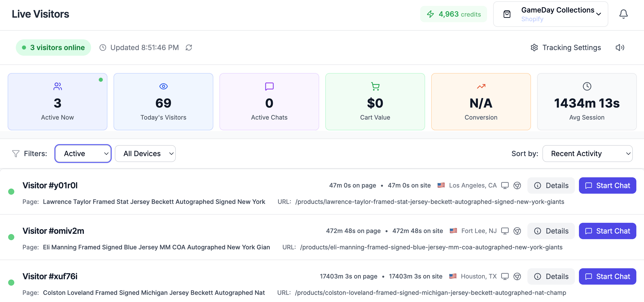Click the Eli Manning product URL
This screenshot has height=302, width=644.
pyautogui.click(x=431, y=247)
